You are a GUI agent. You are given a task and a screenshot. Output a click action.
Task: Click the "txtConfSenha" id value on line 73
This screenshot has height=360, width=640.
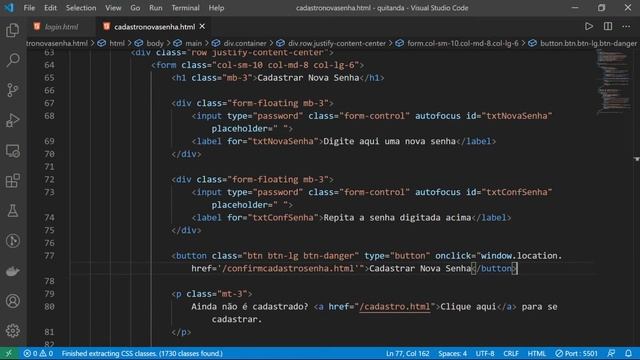pyautogui.click(x=517, y=192)
